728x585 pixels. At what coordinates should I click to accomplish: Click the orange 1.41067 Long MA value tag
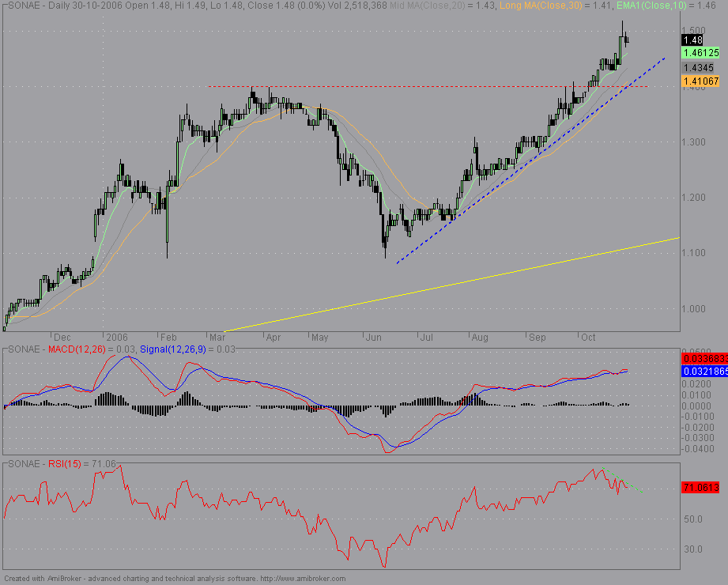pyautogui.click(x=701, y=81)
